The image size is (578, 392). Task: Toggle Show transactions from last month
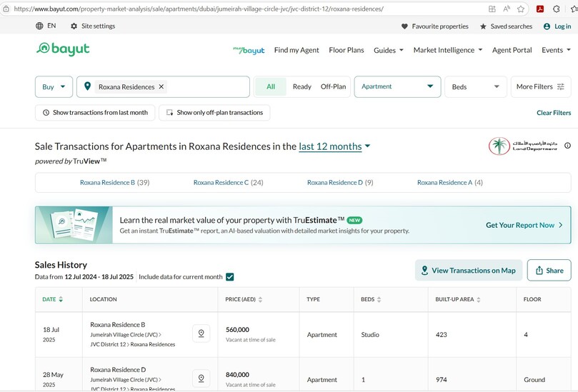pos(95,112)
